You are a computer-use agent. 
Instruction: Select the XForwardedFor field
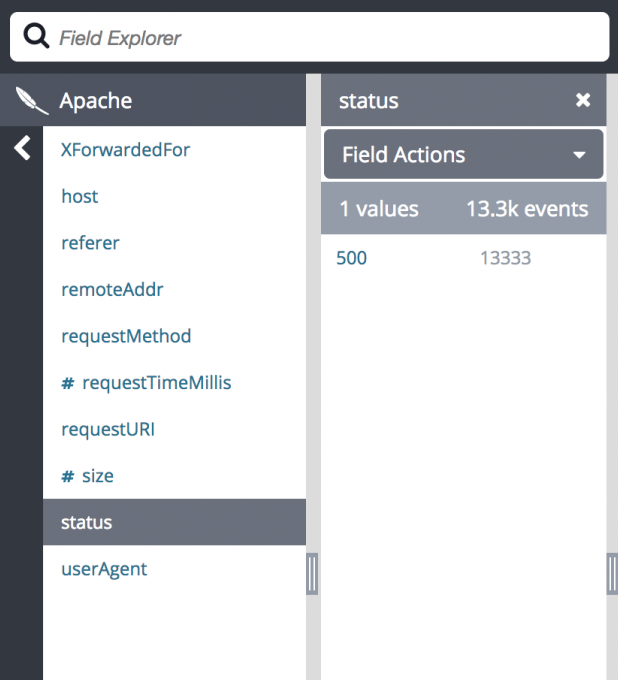point(125,150)
